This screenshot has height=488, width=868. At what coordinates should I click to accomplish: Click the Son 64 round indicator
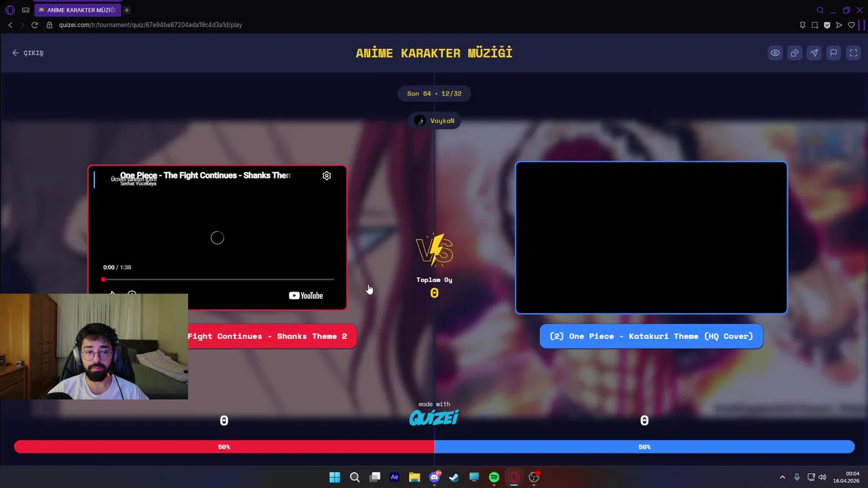point(434,94)
